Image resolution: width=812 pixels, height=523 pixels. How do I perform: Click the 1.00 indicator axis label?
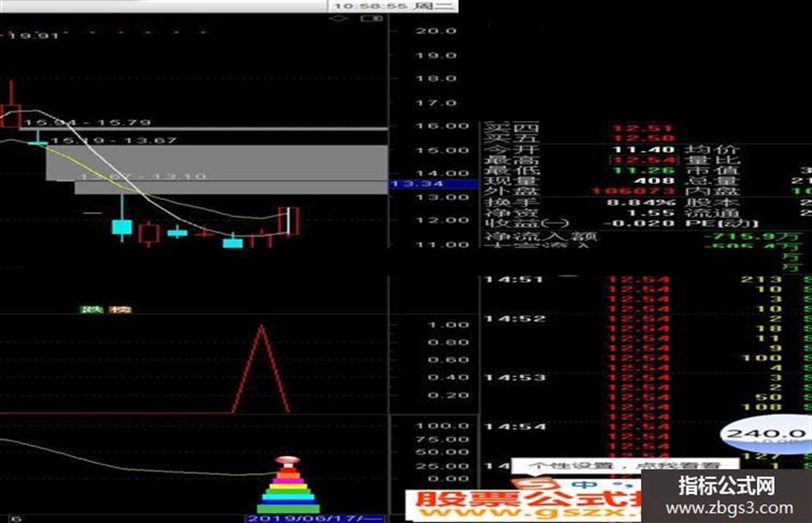click(449, 325)
